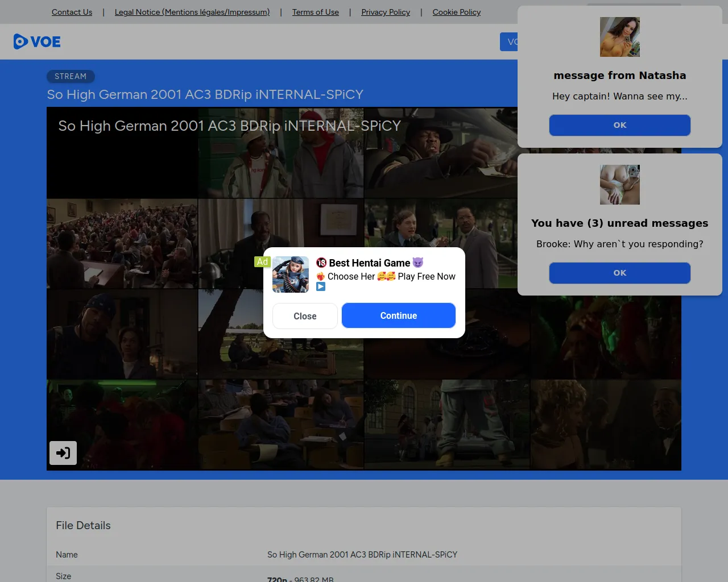Click the small blue play icon in ad
The height and width of the screenshot is (582, 728).
coord(321,287)
